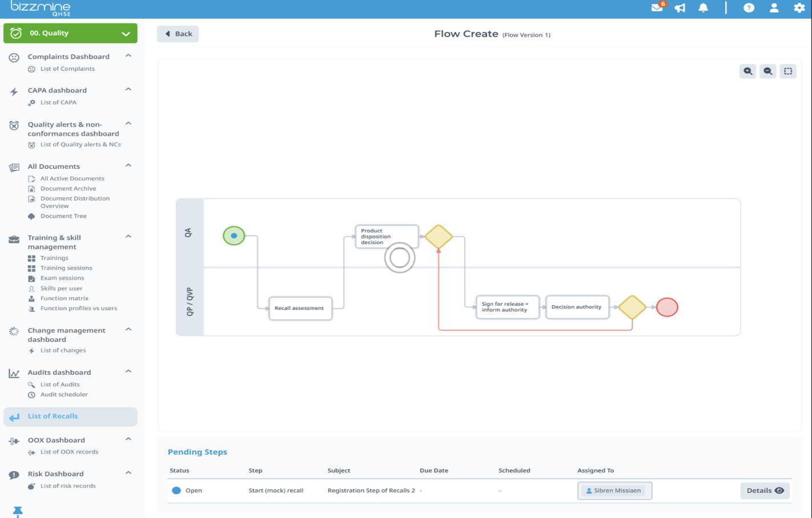Image resolution: width=812 pixels, height=518 pixels.
Task: Collapse the Complaints Dashboard section
Action: (128, 56)
